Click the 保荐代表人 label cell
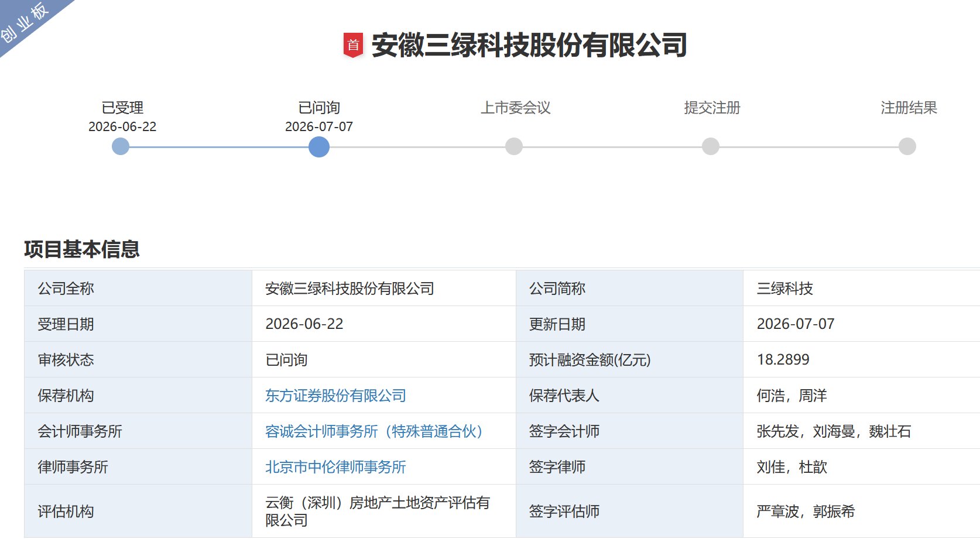 pyautogui.click(x=629, y=395)
